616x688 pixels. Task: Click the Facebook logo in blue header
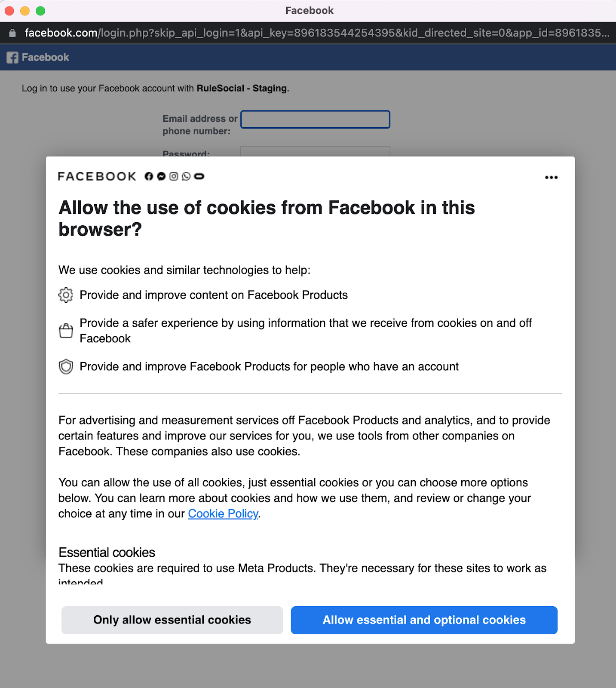click(12, 58)
